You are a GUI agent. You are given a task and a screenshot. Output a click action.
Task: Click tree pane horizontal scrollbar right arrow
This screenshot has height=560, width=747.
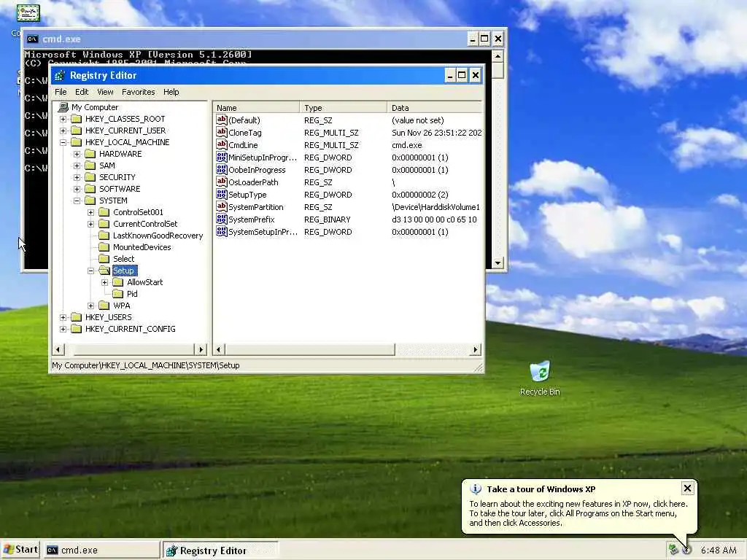201,349
